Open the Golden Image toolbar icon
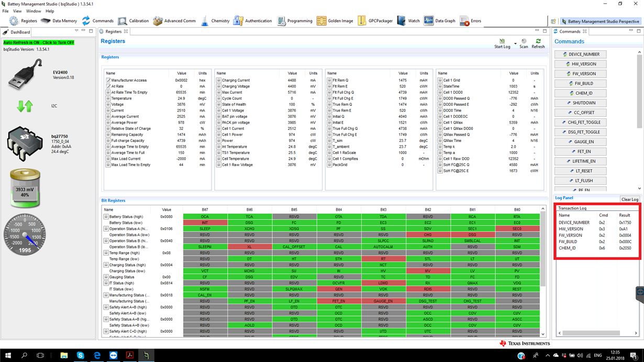 (321, 21)
